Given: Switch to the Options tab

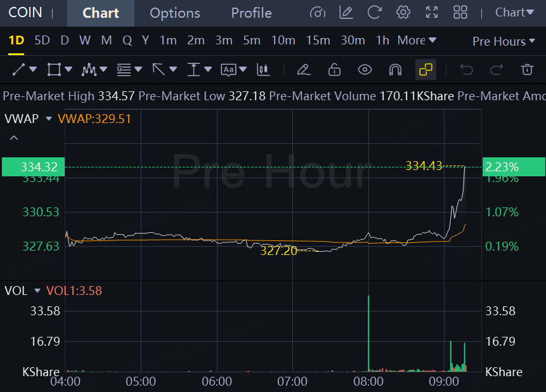Looking at the screenshot, I should point(175,13).
